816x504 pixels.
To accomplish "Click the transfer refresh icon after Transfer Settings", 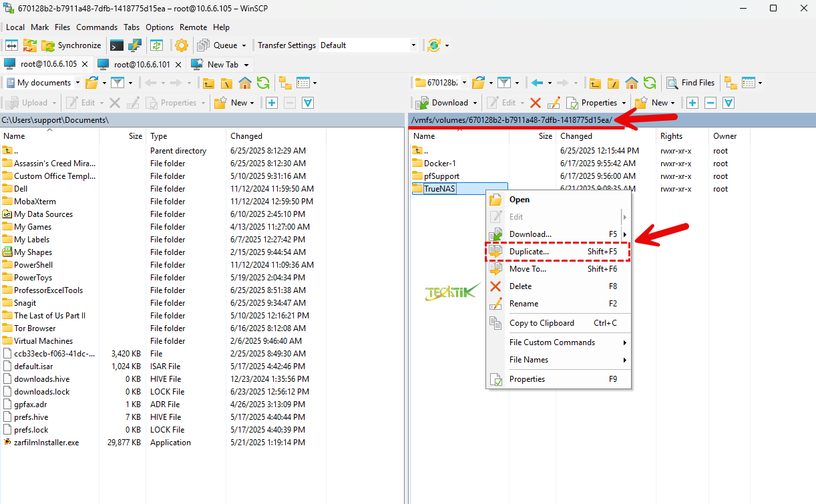I will (434, 45).
